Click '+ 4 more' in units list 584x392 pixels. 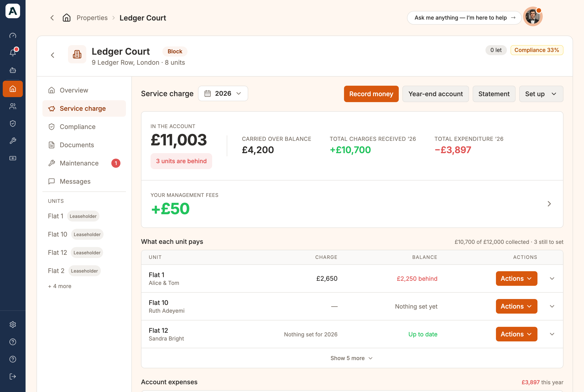click(x=60, y=286)
